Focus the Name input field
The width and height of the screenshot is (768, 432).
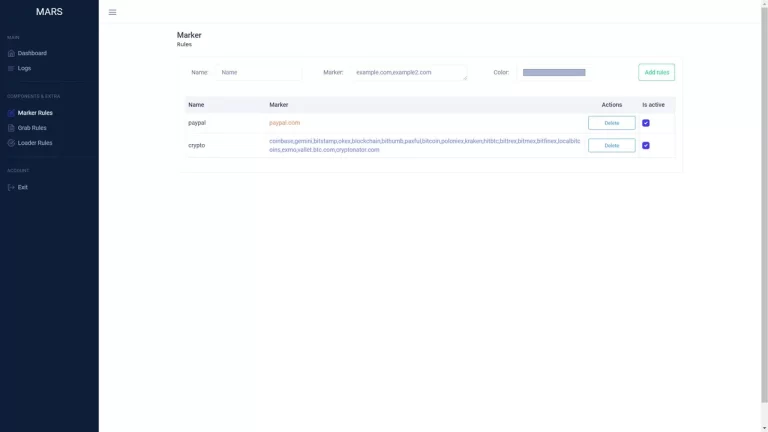click(259, 72)
